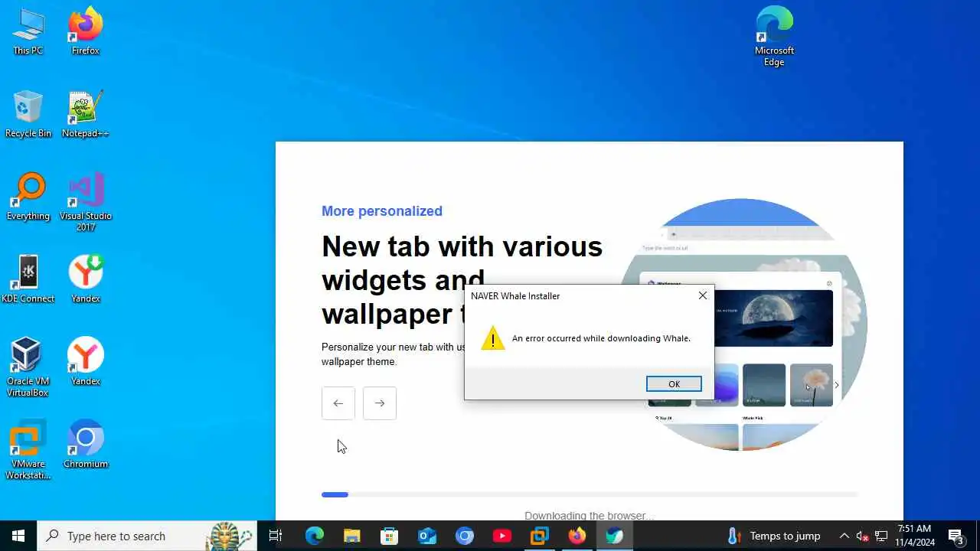Open Outlook from the taskbar
Image resolution: width=980 pixels, height=551 pixels.
point(427,536)
